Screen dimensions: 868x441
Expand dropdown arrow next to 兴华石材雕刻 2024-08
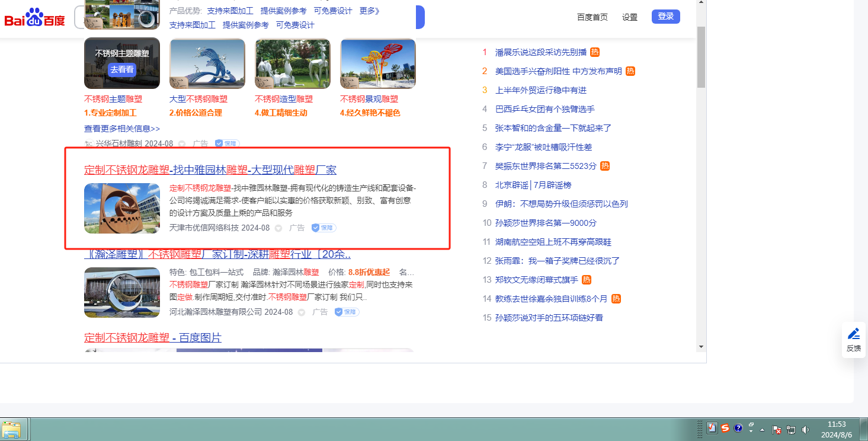coord(182,144)
